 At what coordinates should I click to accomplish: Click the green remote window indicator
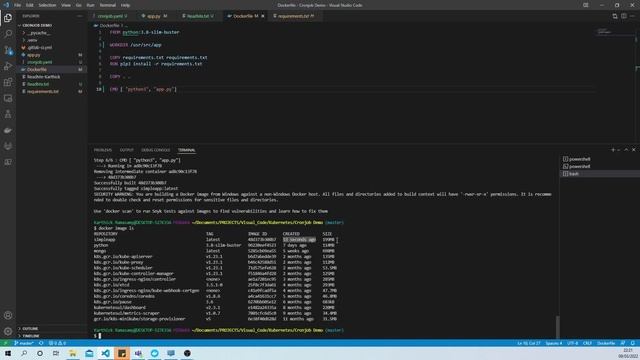tap(5, 343)
